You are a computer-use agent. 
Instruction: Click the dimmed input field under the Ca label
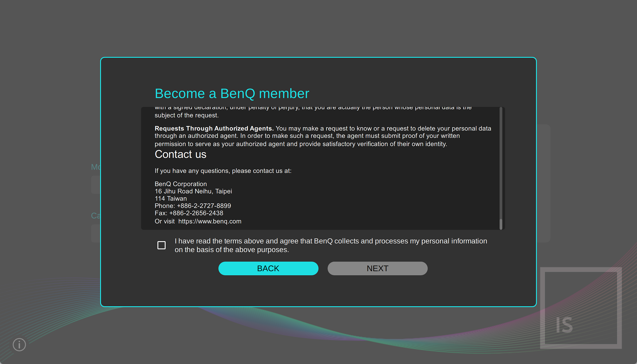96,233
